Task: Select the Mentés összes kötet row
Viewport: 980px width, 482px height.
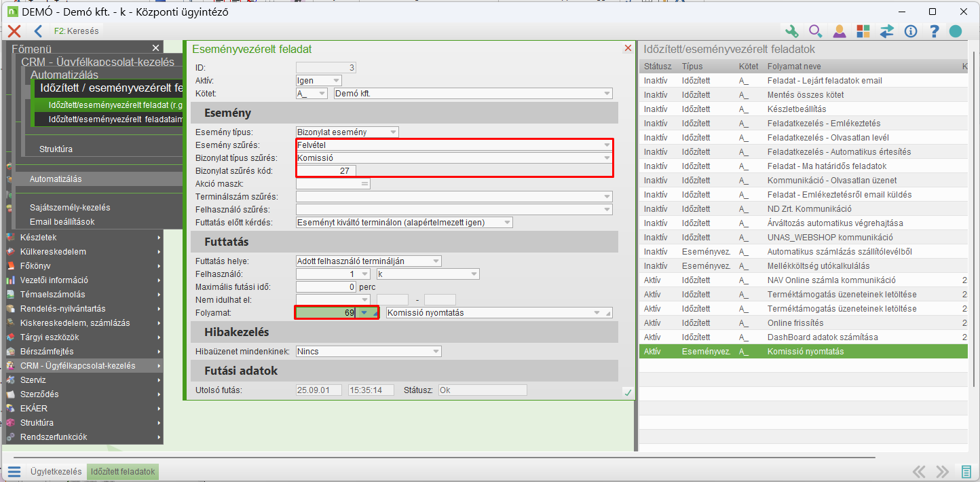Action: pyautogui.click(x=804, y=95)
